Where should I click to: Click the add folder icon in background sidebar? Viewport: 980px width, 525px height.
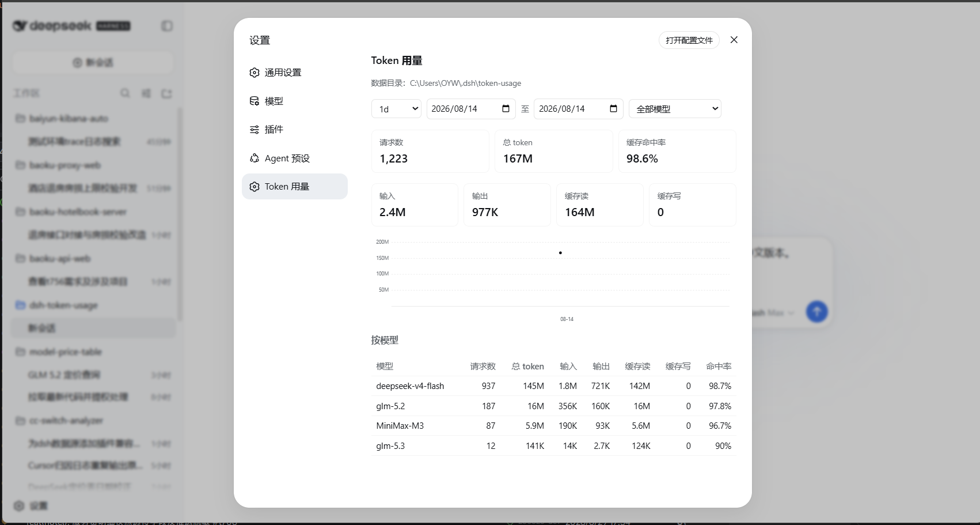pyautogui.click(x=167, y=93)
